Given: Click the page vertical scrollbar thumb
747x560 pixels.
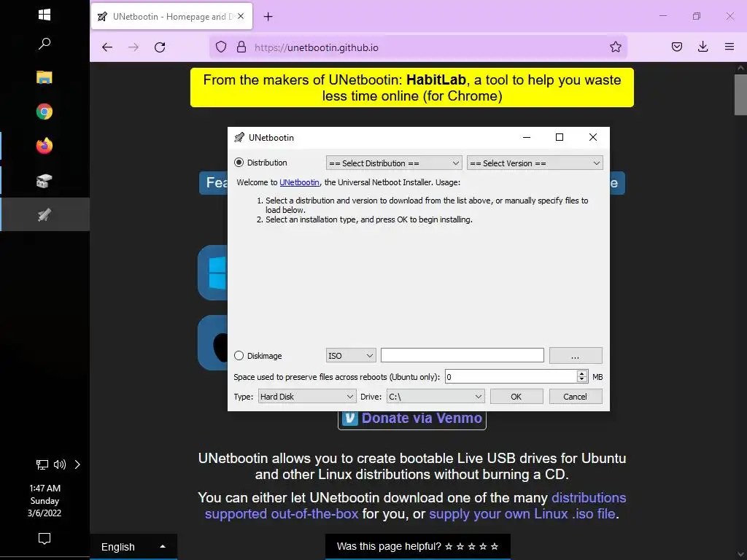Looking at the screenshot, I should coord(740,95).
